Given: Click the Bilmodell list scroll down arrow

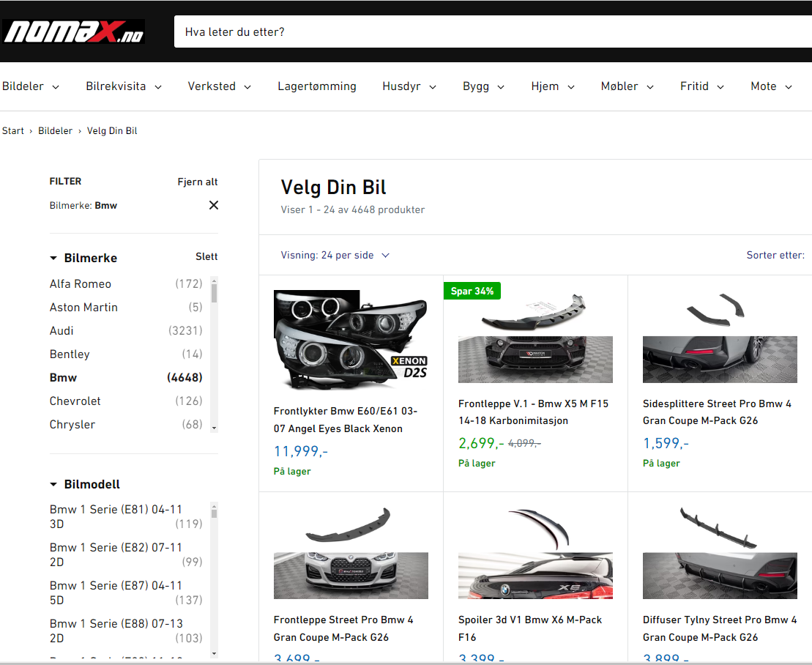Looking at the screenshot, I should pyautogui.click(x=214, y=653).
